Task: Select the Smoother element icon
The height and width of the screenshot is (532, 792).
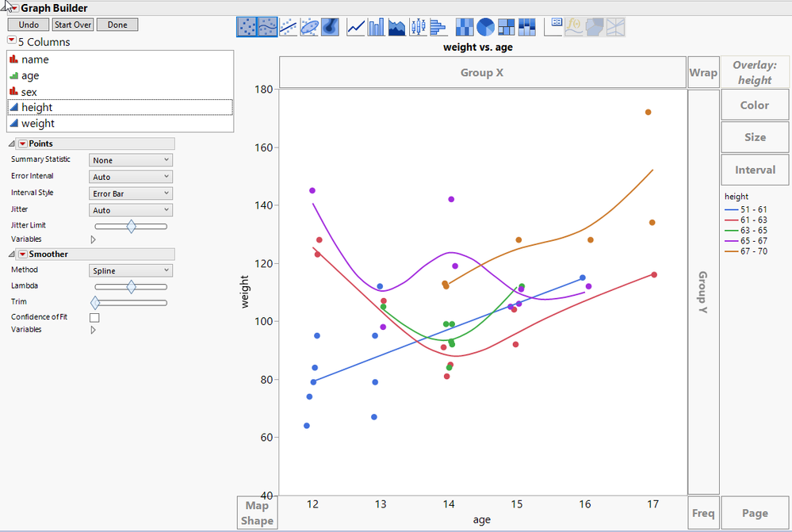Action: [268, 27]
